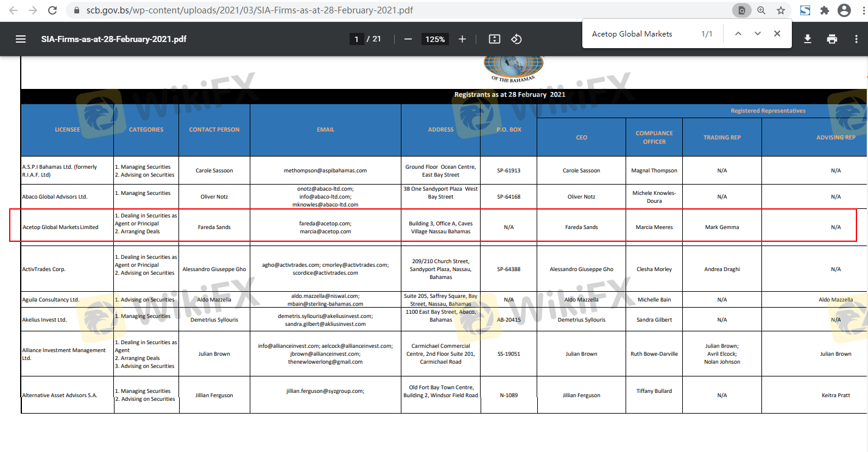Go forward in browser history
868x452 pixels.
point(33,10)
